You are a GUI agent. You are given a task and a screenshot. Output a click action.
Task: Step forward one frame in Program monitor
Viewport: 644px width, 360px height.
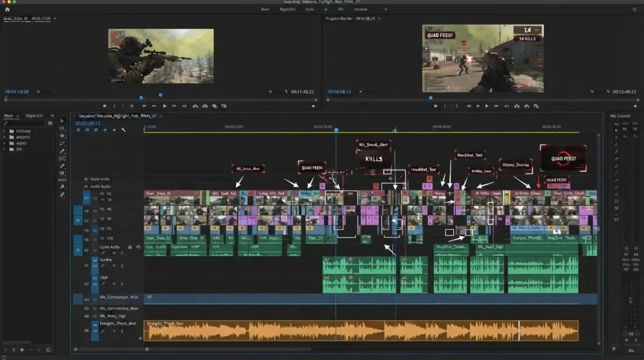(496, 106)
